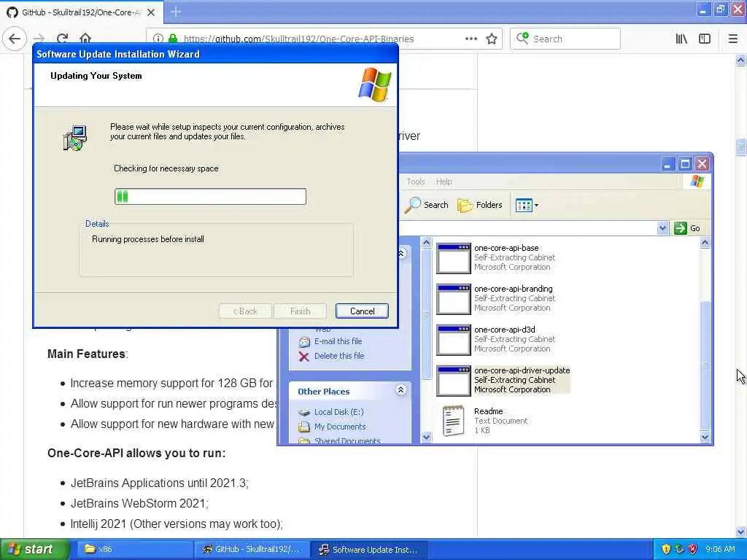Click the 9:06 AM system clock
Viewport: 747px width, 560px height.
[x=720, y=549]
